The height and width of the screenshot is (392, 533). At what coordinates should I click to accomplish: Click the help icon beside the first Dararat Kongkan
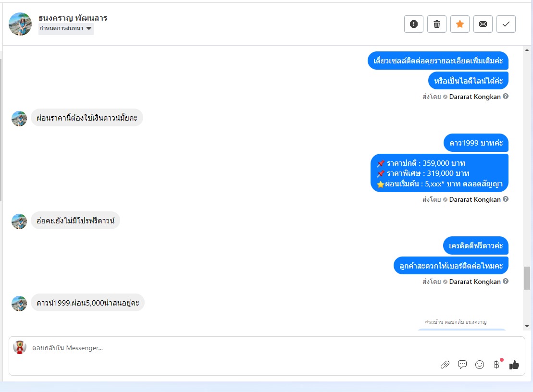tap(506, 96)
